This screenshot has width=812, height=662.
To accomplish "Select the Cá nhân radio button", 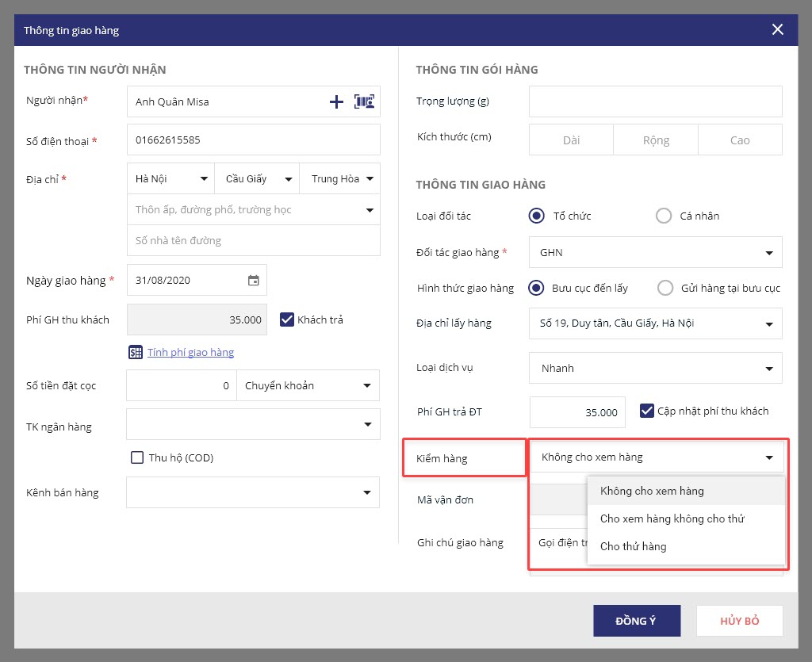I will click(x=663, y=216).
